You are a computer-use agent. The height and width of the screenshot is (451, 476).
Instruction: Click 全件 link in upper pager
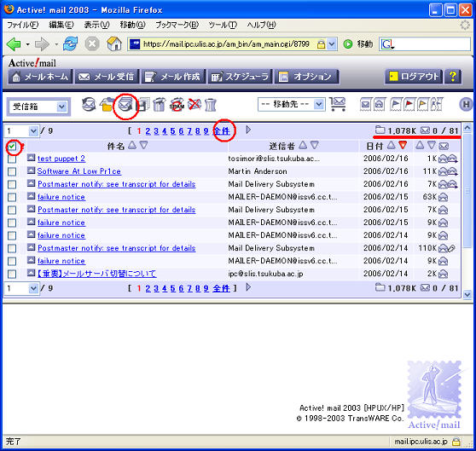[222, 131]
